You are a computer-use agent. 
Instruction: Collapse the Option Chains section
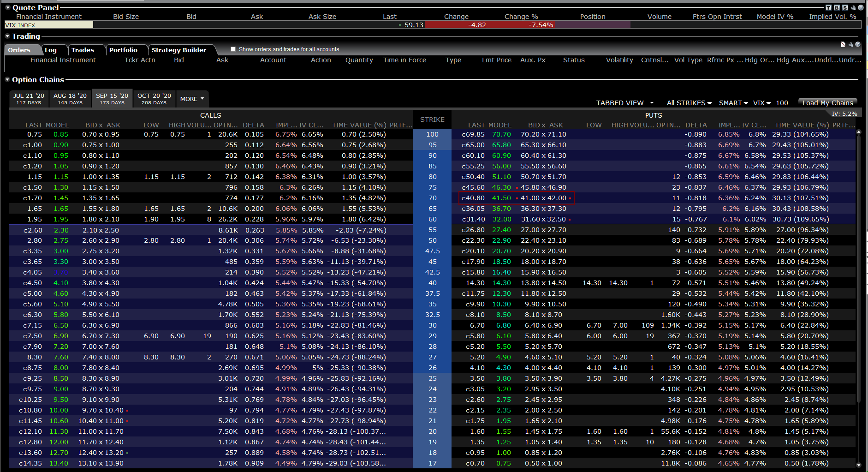point(6,79)
